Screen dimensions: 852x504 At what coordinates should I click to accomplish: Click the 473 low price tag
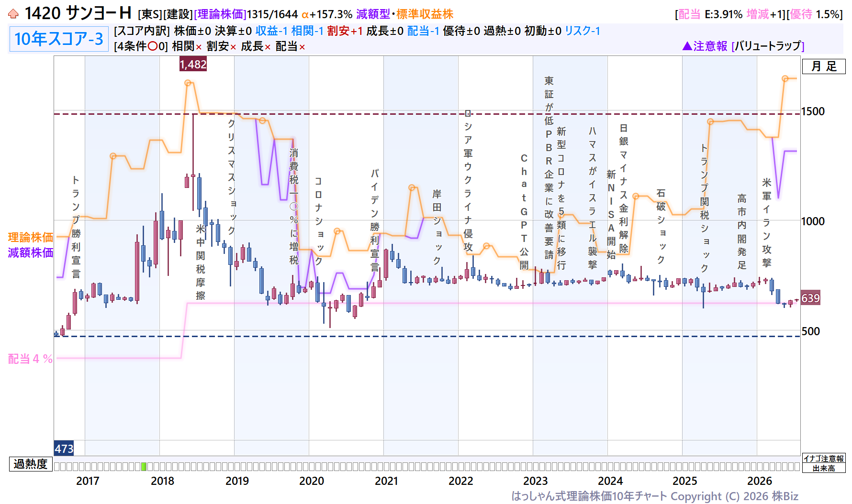pyautogui.click(x=64, y=449)
